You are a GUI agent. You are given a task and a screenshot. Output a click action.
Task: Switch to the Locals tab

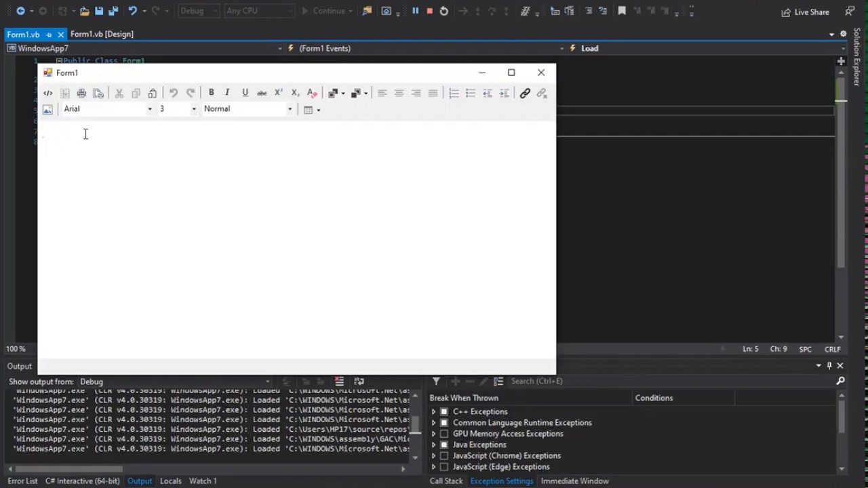point(170,481)
